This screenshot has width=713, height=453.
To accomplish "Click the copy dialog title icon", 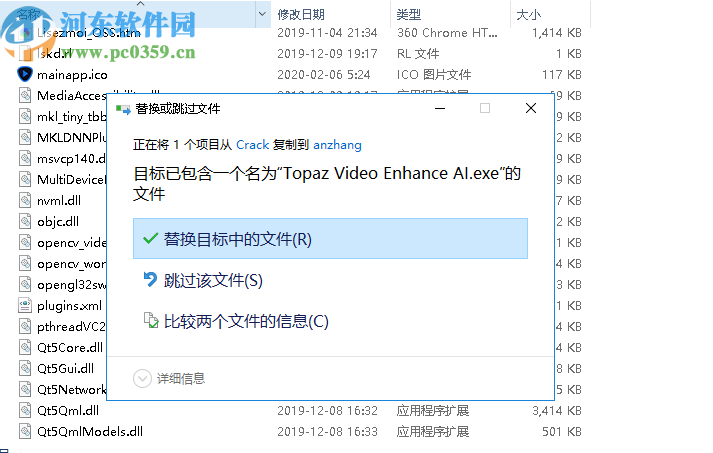I will point(123,109).
